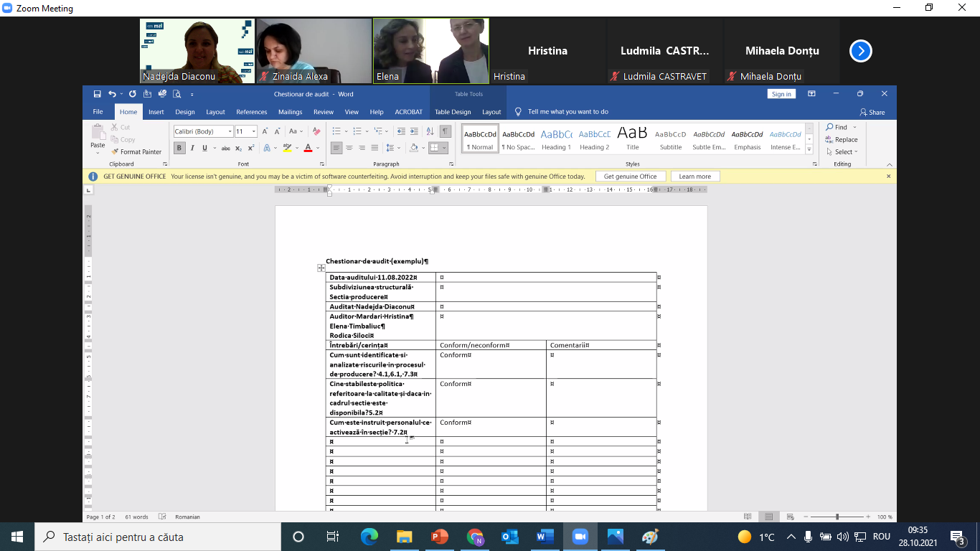Pick the red font color button
Screen dimensions: 980x551
pyautogui.click(x=308, y=149)
